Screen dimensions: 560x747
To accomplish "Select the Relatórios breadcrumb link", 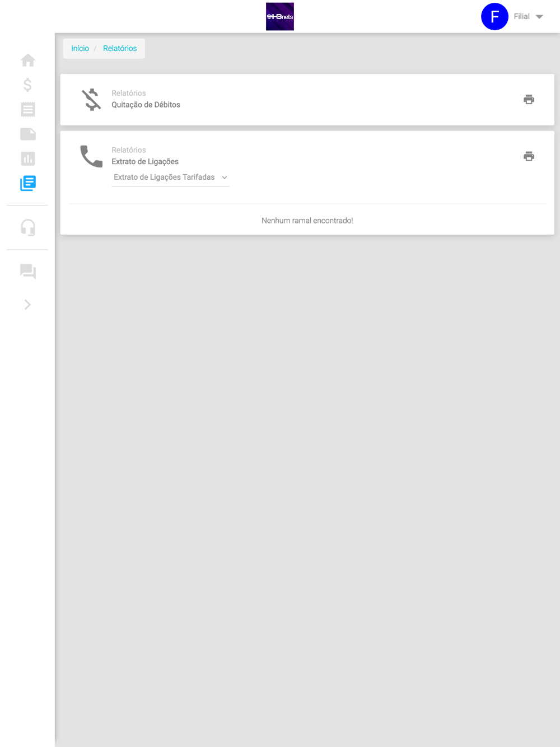I will tap(120, 49).
